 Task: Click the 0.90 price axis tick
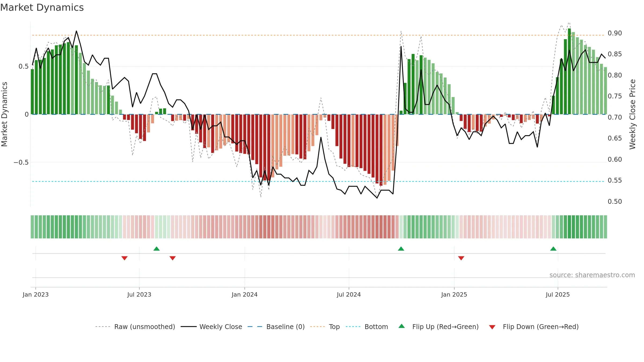pos(615,33)
